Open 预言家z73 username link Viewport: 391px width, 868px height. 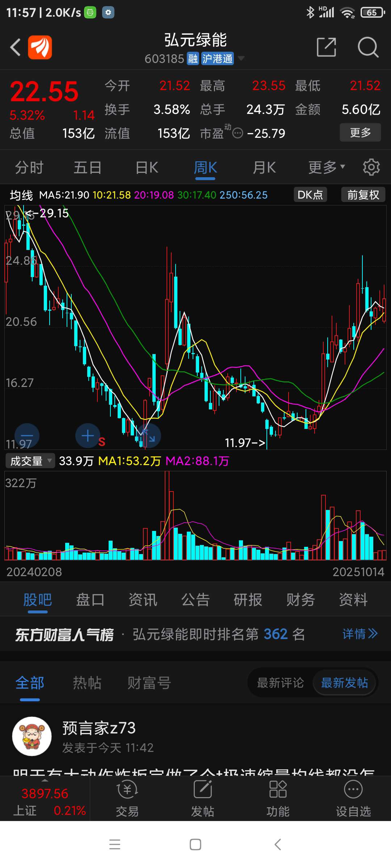coord(99,728)
